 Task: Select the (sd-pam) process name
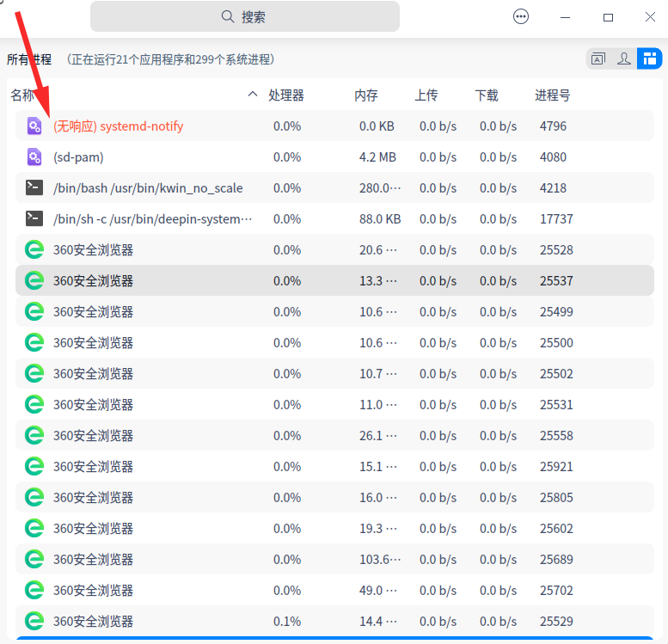78,157
